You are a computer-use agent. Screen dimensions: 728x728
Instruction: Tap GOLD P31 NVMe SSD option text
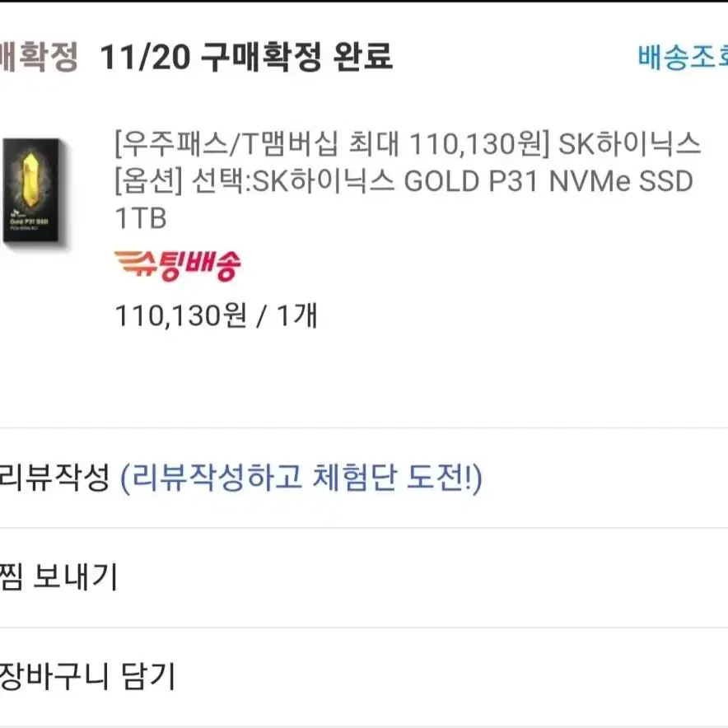548,181
